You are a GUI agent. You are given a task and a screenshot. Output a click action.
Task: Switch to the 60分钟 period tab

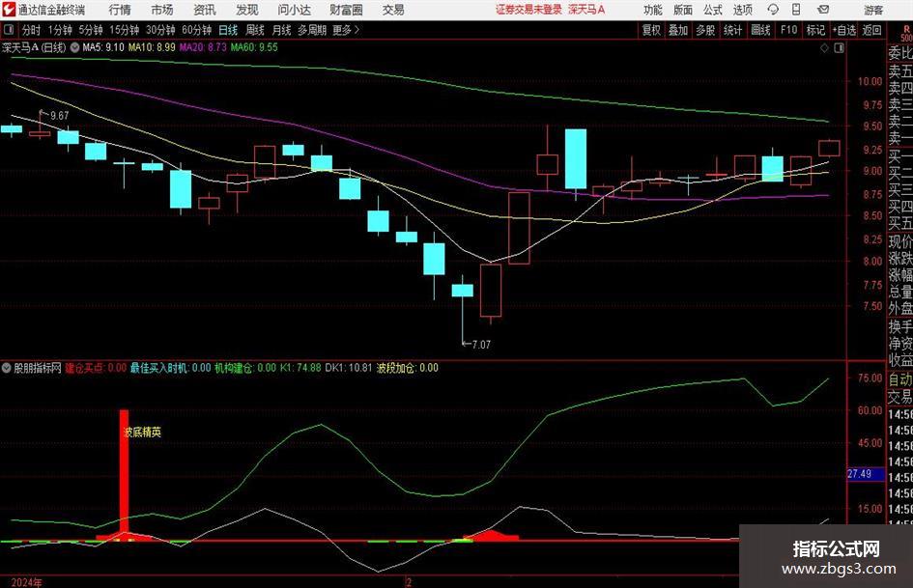tap(197, 30)
